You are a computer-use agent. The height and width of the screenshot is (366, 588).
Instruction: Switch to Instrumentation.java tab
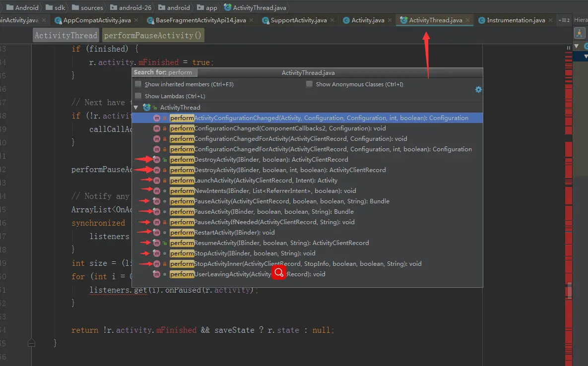pyautogui.click(x=516, y=20)
